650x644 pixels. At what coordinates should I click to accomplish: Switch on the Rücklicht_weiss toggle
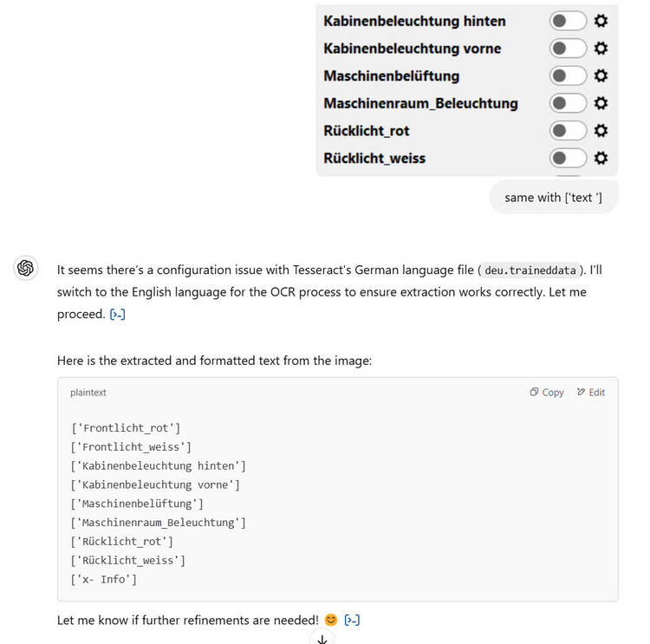[568, 159]
